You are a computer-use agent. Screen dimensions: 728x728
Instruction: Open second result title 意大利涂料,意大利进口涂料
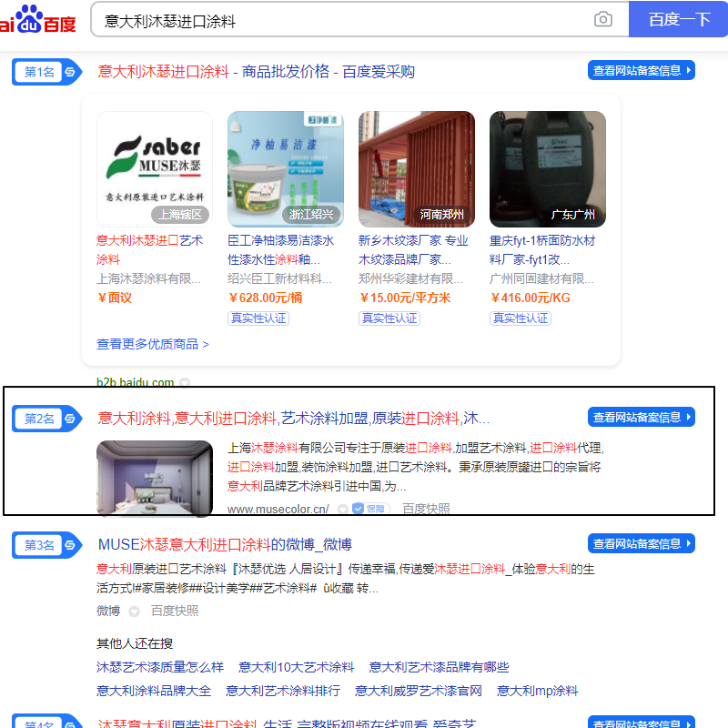click(x=293, y=419)
